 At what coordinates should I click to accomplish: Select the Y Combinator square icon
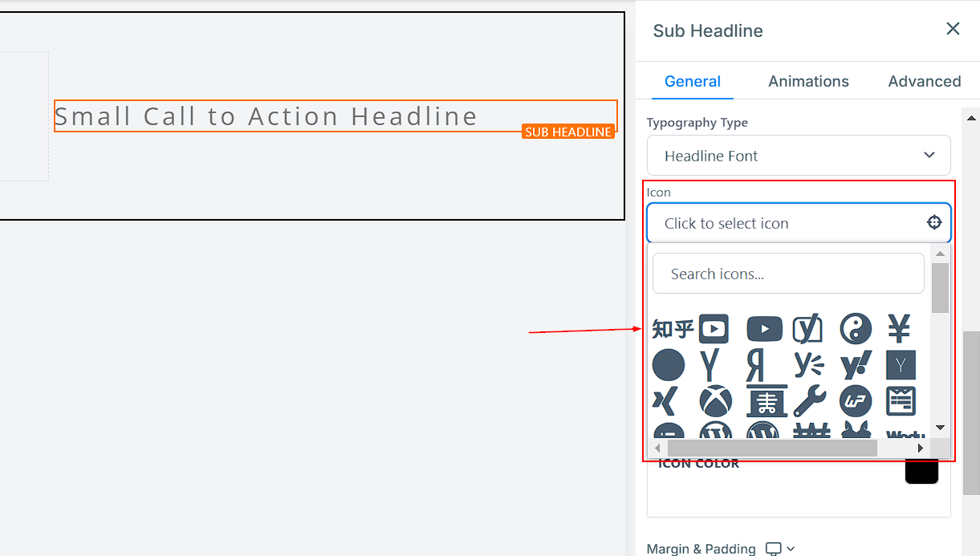tap(901, 365)
